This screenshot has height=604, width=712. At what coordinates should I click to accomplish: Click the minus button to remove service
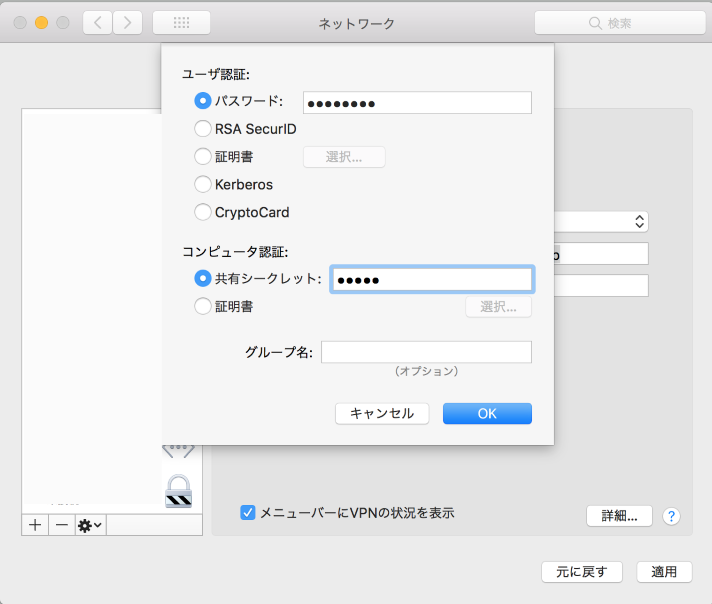[61, 524]
